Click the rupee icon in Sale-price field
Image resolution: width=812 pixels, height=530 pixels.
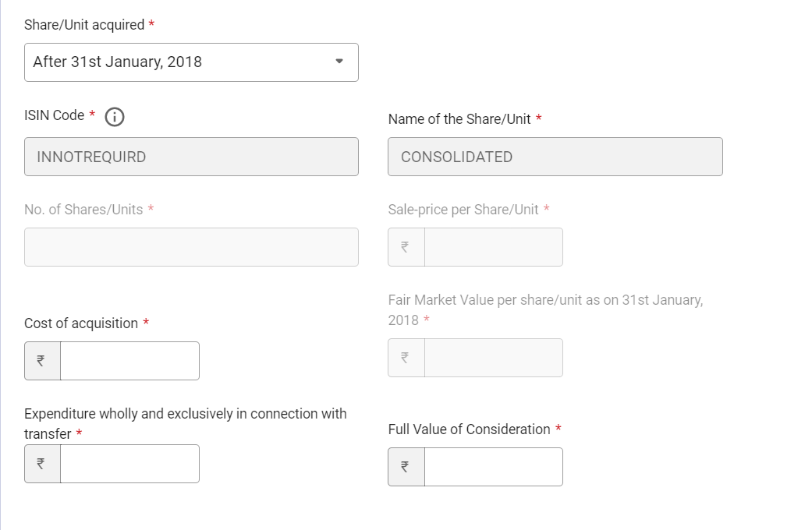(406, 247)
